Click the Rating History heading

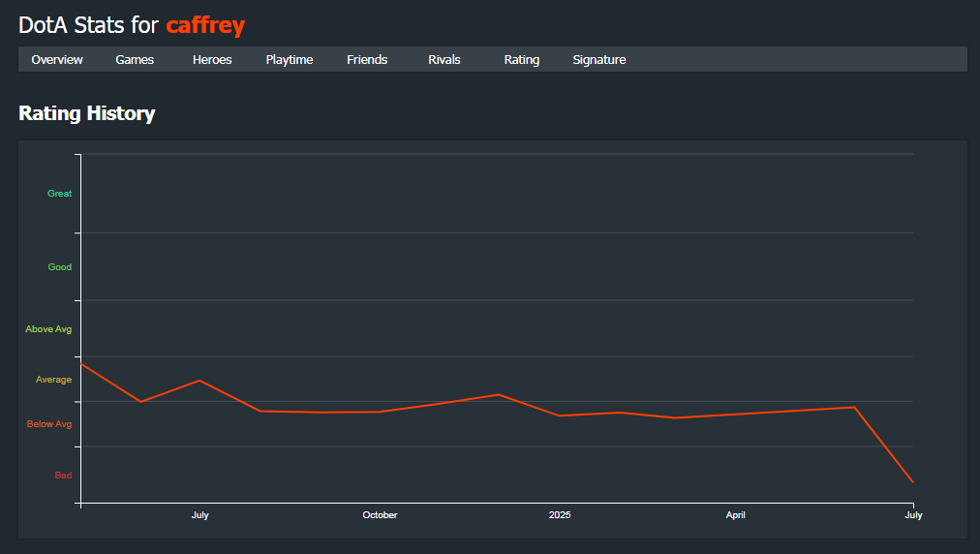87,113
